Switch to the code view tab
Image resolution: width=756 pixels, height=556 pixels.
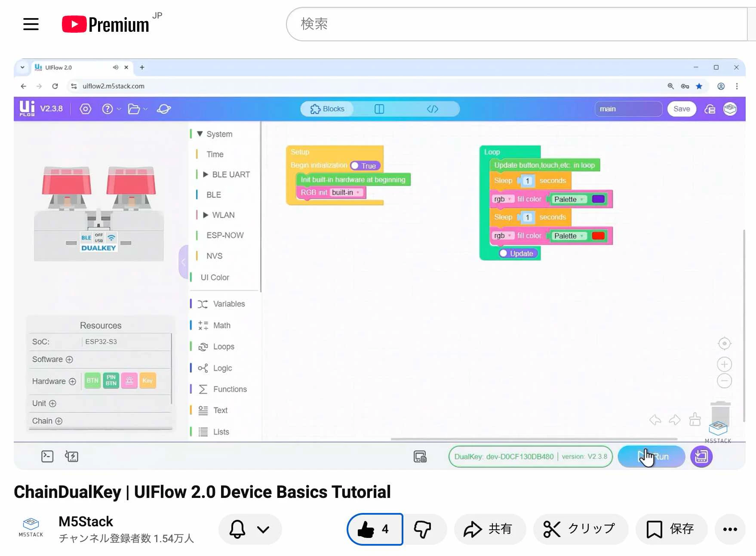click(x=433, y=109)
